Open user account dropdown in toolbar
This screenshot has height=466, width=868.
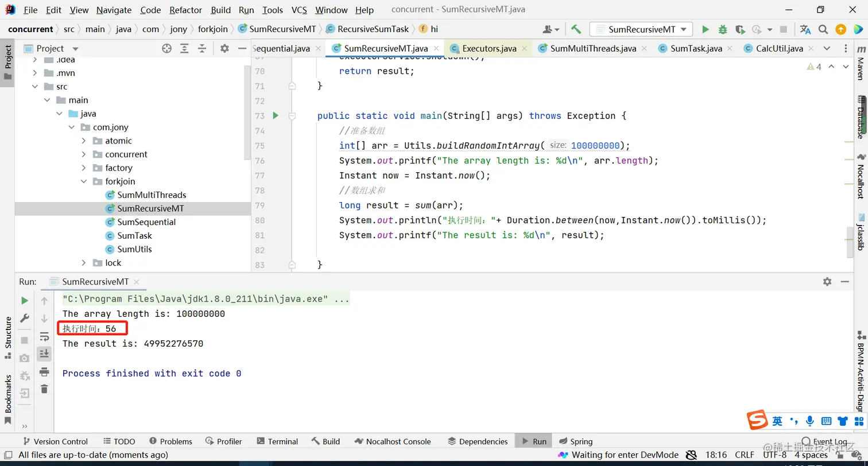coord(551,29)
